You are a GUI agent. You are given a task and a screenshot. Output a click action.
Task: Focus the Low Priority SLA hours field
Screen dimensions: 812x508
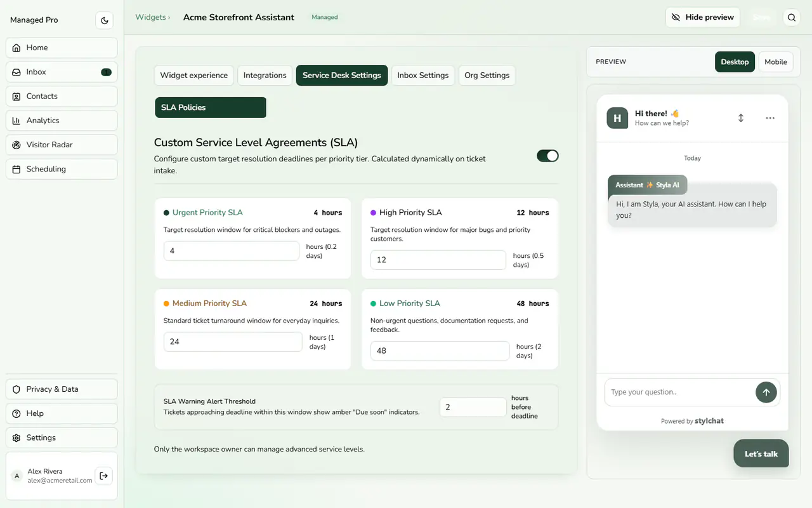pos(440,351)
